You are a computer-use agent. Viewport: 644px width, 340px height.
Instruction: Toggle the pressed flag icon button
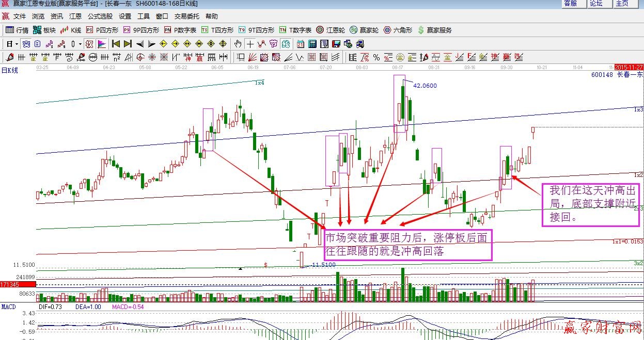102,44
